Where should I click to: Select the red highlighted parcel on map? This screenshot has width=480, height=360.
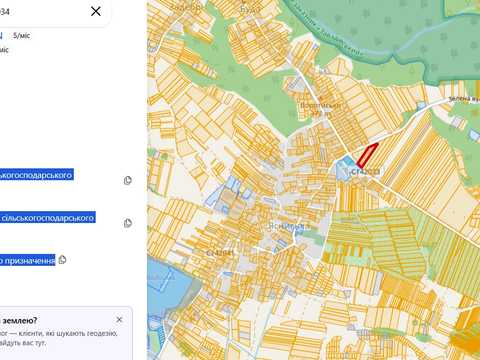pos(367,155)
